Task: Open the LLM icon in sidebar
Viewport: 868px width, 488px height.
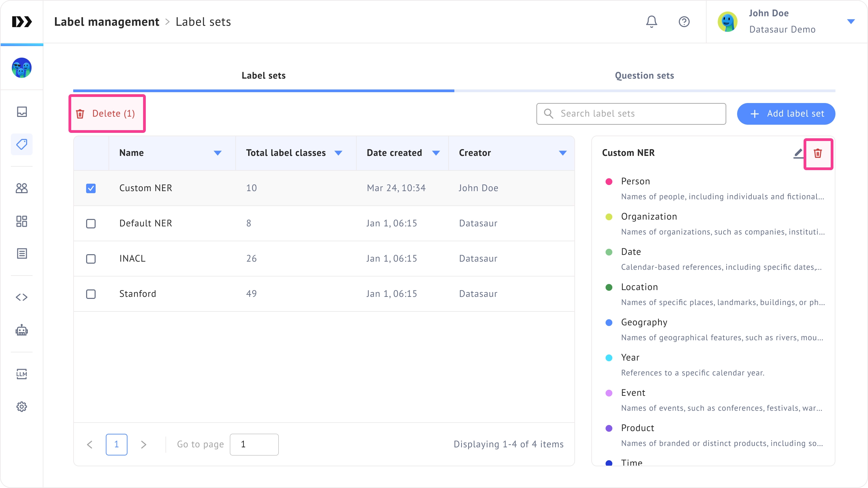Action: pyautogui.click(x=22, y=374)
